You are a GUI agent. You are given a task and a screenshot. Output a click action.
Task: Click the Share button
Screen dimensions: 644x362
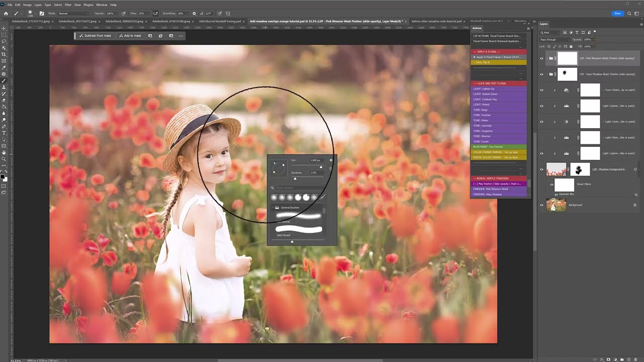[617, 13]
